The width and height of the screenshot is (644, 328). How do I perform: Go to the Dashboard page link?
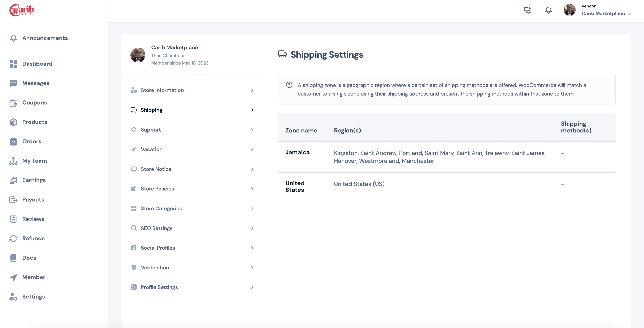pyautogui.click(x=37, y=64)
